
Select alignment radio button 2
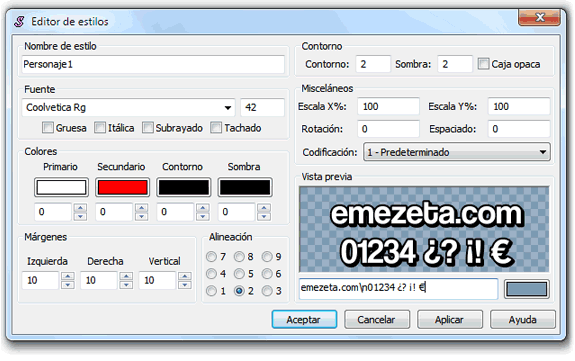pyautogui.click(x=239, y=291)
